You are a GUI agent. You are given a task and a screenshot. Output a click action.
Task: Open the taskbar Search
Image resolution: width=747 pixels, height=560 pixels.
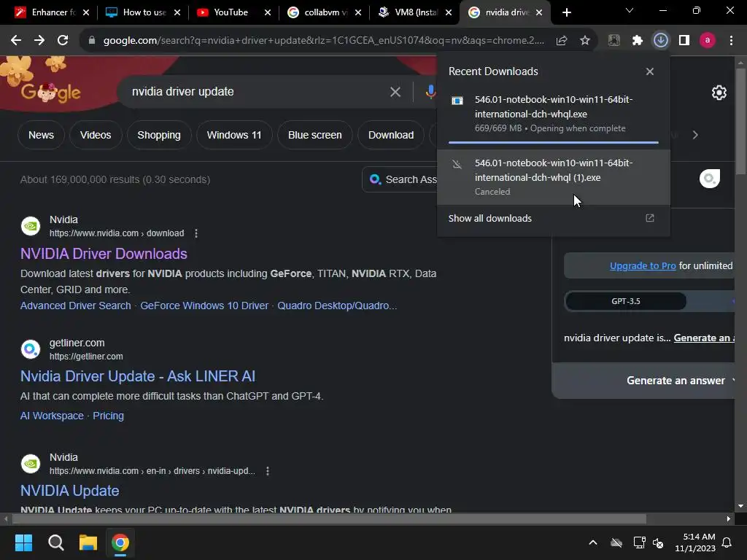[x=55, y=542]
